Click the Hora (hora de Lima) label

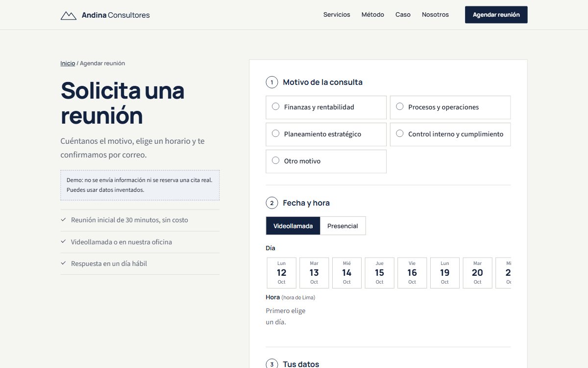[x=291, y=297]
